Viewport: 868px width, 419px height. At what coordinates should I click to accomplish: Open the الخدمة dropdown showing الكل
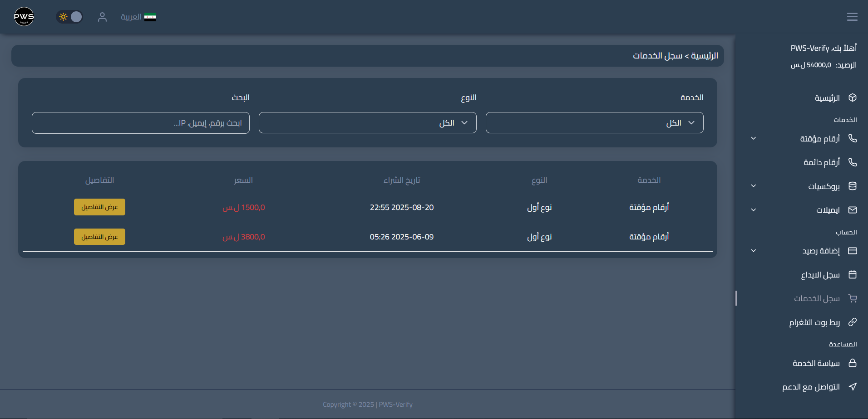tap(594, 122)
